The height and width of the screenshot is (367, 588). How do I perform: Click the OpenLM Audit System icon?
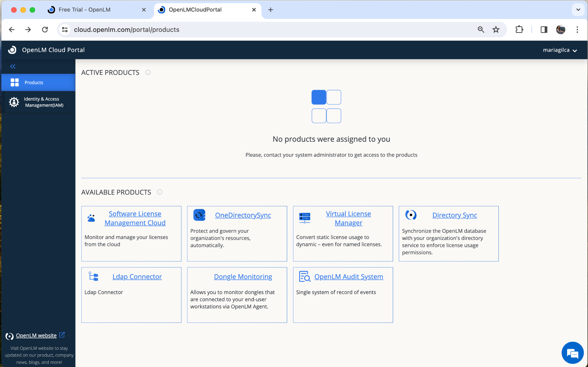[x=305, y=276]
